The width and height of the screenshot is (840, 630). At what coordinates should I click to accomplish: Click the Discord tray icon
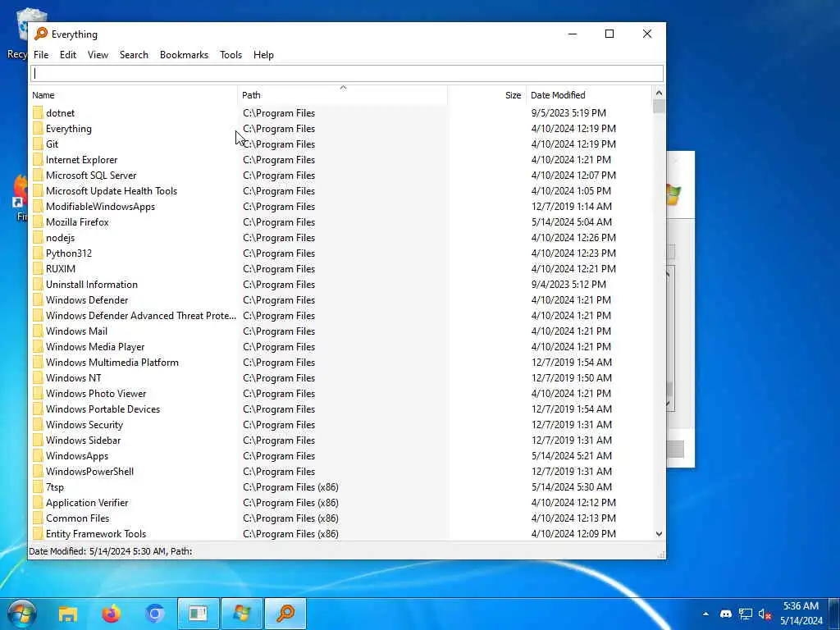pyautogui.click(x=726, y=614)
